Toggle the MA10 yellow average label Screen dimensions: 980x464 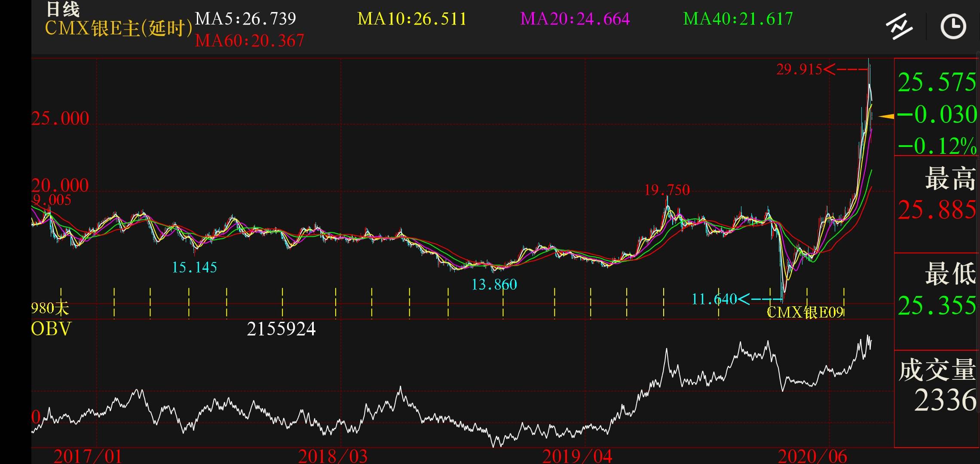click(x=412, y=19)
